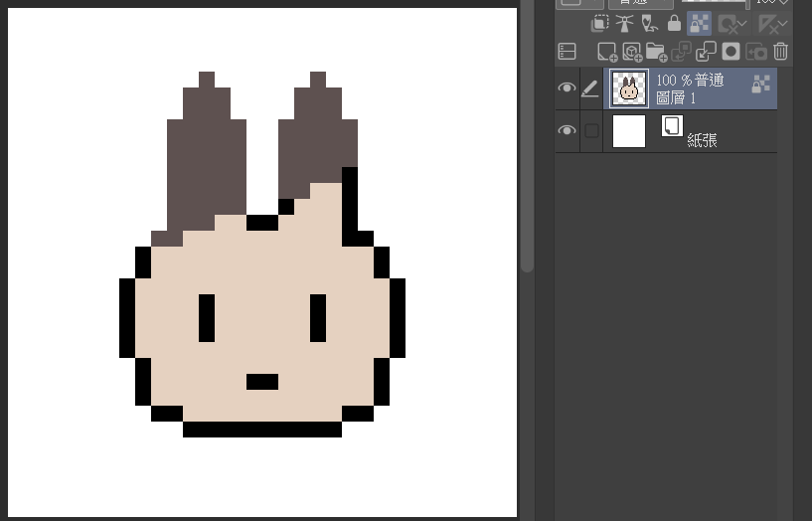Image resolution: width=812 pixels, height=521 pixels.
Task: Click the lock layer padlock icon
Action: pyautogui.click(x=674, y=23)
